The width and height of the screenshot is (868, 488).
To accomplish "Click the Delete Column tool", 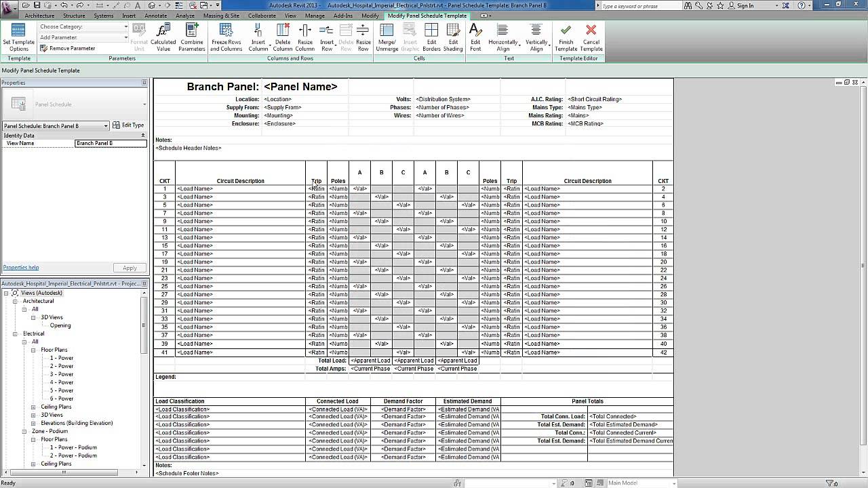I will [x=283, y=37].
